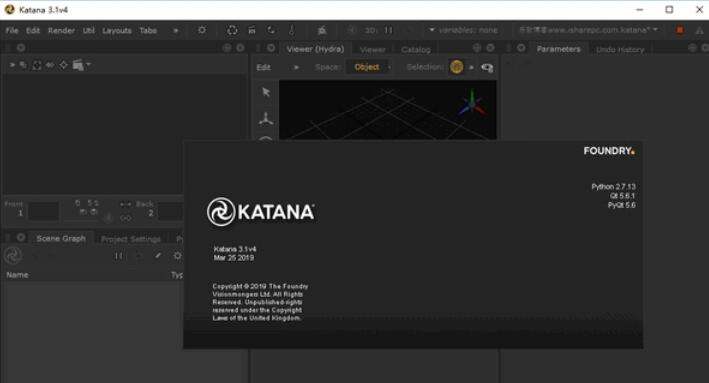Open the Render menu
This screenshot has width=709, height=383.
click(x=61, y=30)
